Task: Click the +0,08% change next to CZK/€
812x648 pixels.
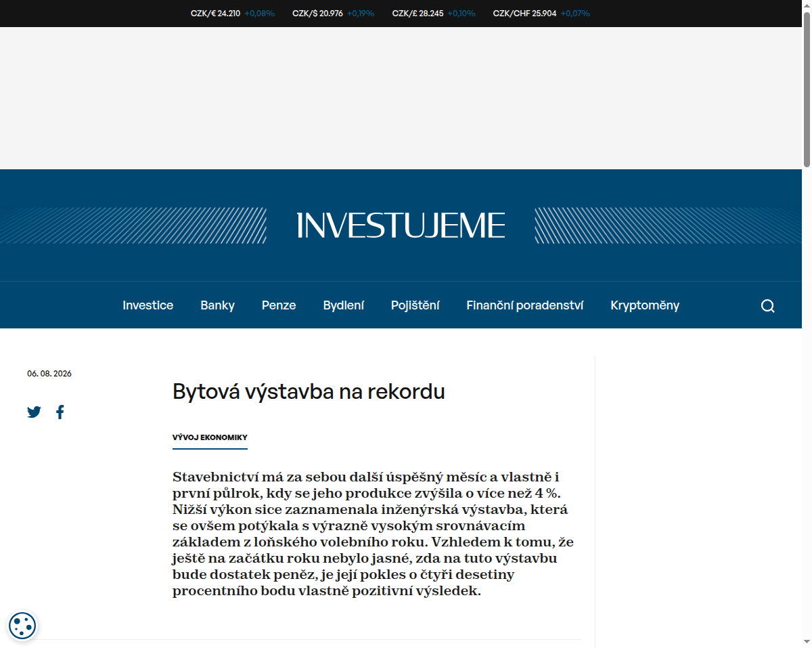Action: [259, 13]
